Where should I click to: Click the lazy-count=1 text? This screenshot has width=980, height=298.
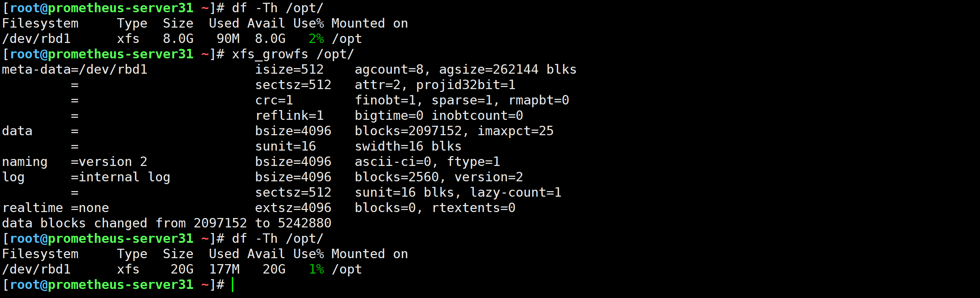coord(515,192)
